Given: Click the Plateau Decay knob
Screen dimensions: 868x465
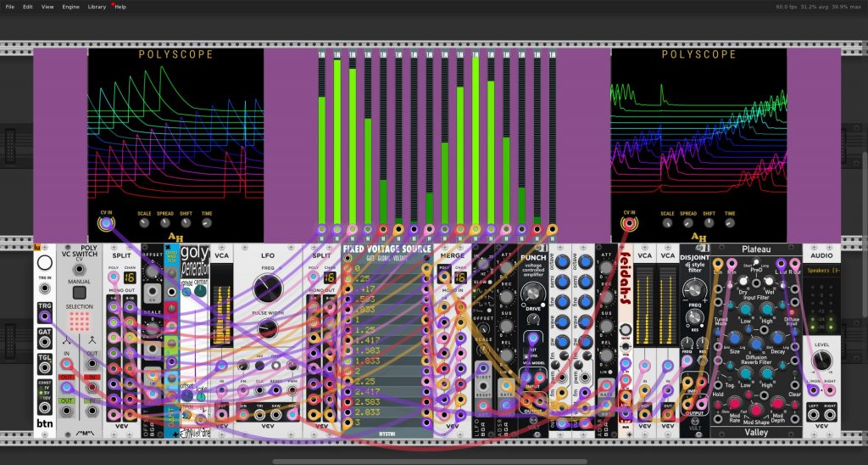Looking at the screenshot, I should 777,339.
